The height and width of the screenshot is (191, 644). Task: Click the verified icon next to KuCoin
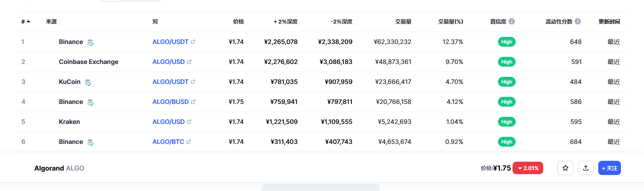[88, 82]
